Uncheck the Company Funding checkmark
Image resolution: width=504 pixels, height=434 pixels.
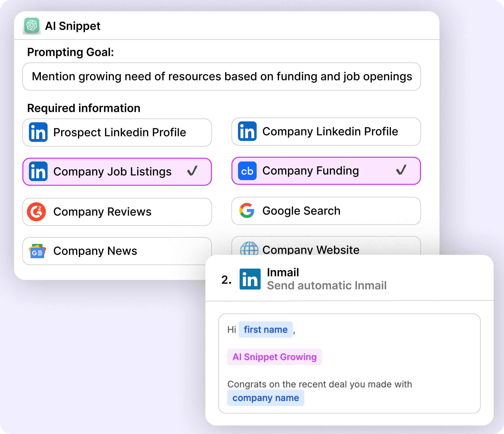click(401, 170)
